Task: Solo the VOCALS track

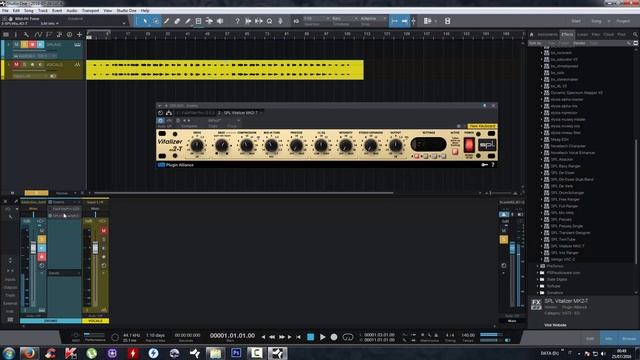Action: pos(24,64)
